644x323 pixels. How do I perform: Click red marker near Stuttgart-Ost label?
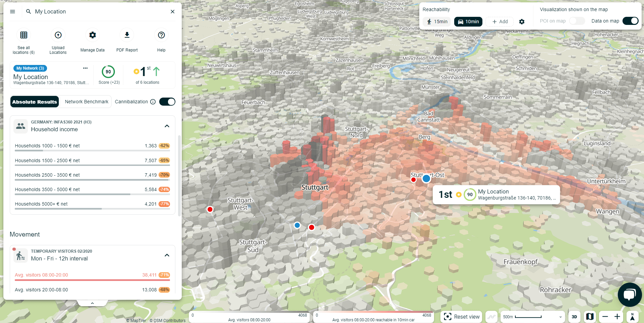tap(414, 180)
